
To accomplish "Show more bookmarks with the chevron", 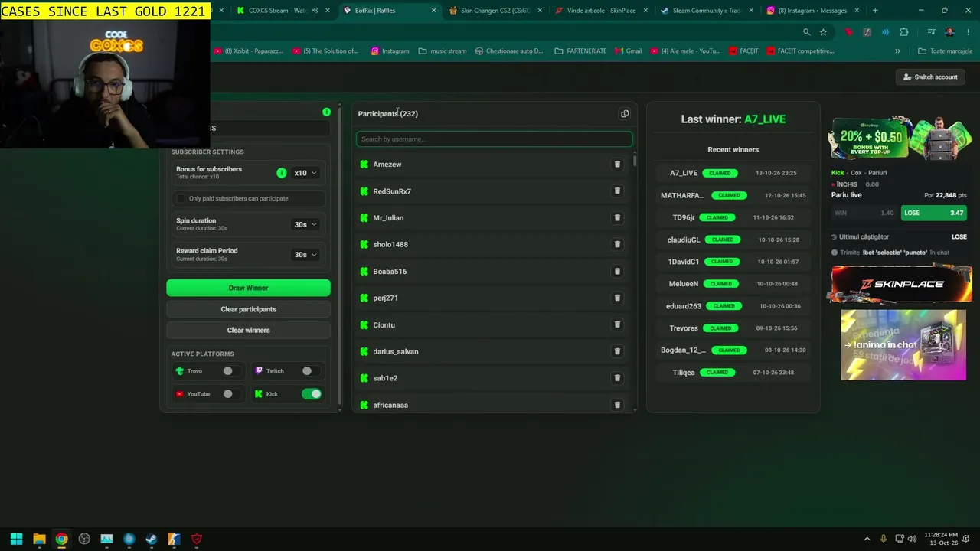I will (897, 51).
